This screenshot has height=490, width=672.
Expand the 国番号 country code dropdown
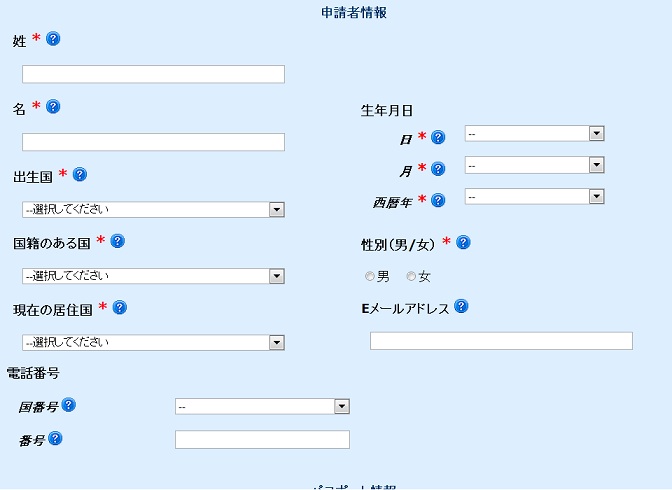[x=262, y=406]
